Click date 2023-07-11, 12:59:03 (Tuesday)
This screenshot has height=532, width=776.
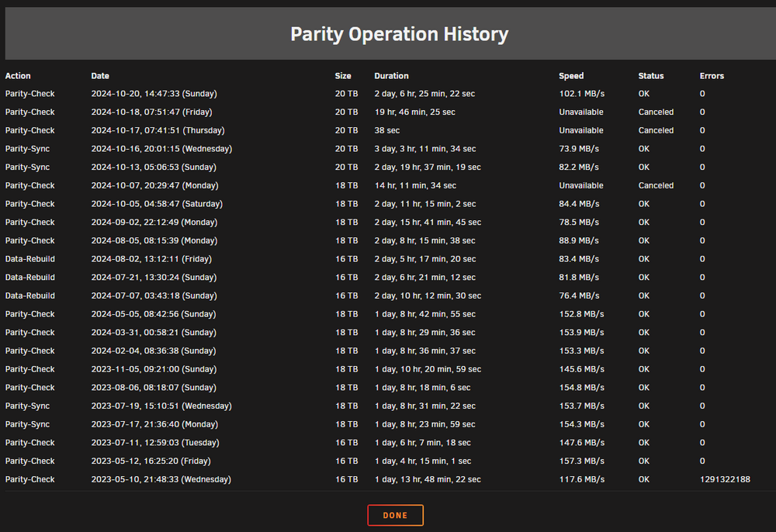click(x=155, y=443)
